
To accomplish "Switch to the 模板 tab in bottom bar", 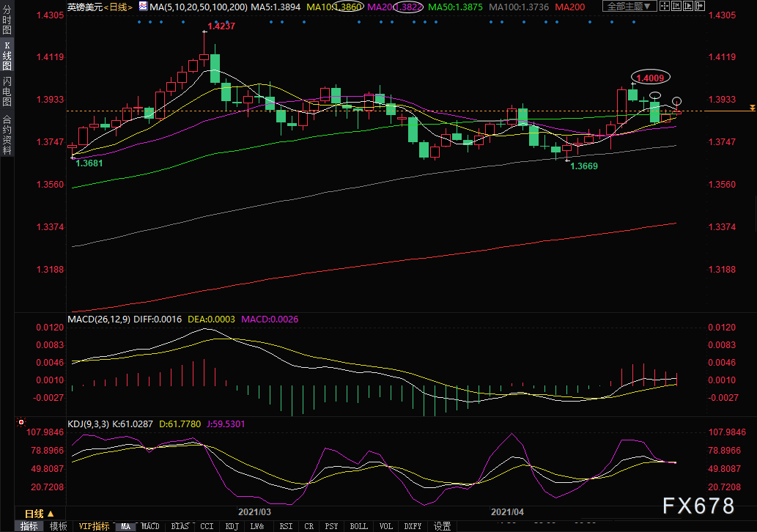I will point(58,526).
